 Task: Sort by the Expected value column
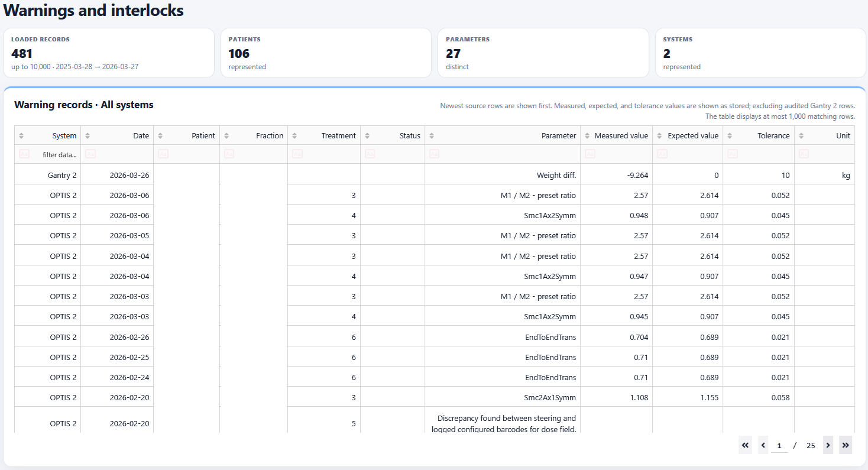click(659, 135)
